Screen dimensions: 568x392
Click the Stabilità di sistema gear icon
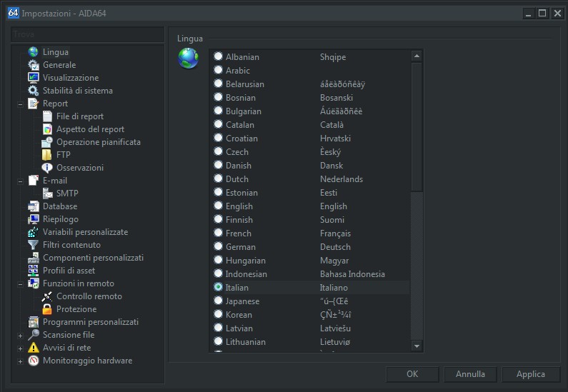click(x=34, y=91)
